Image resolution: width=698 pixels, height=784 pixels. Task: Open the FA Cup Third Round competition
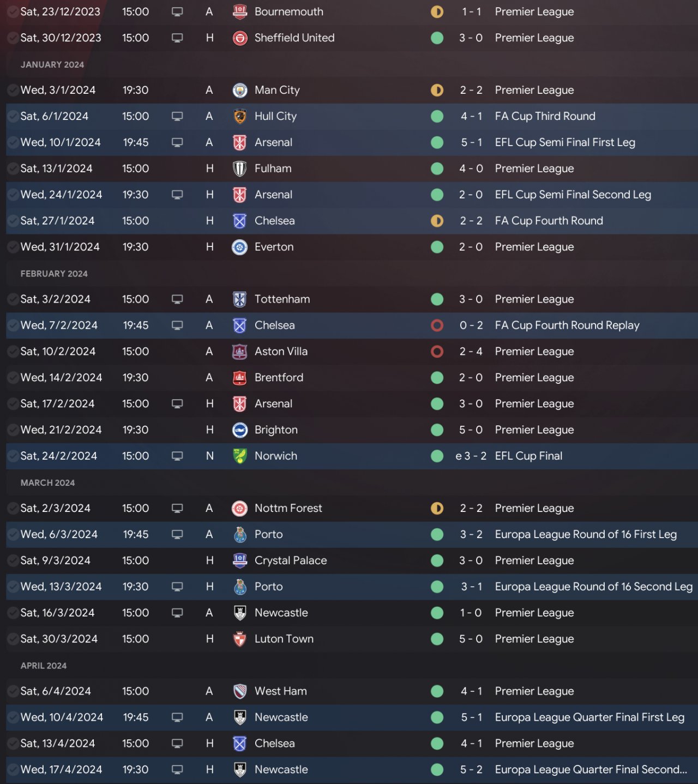545,116
